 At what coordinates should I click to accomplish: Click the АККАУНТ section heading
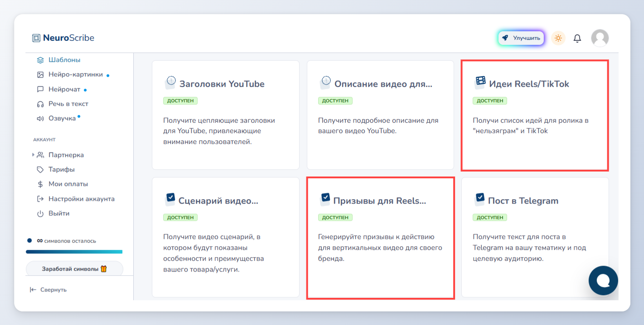coord(44,140)
